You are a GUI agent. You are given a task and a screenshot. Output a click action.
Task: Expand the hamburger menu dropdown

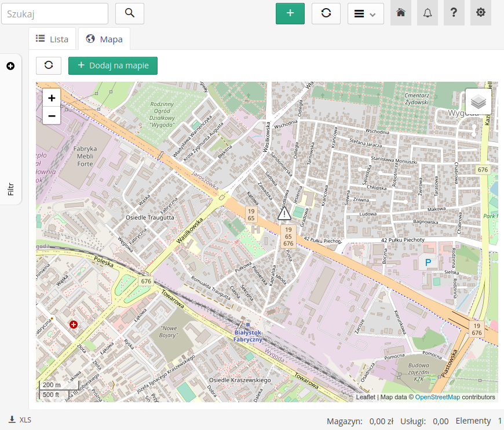(366, 13)
